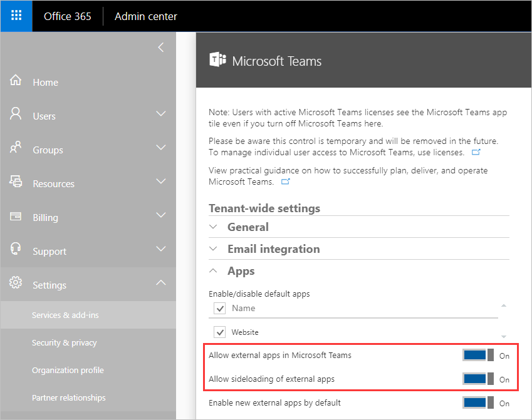Image resolution: width=532 pixels, height=420 pixels.
Task: Click the Groups navigation label
Action: pos(48,150)
